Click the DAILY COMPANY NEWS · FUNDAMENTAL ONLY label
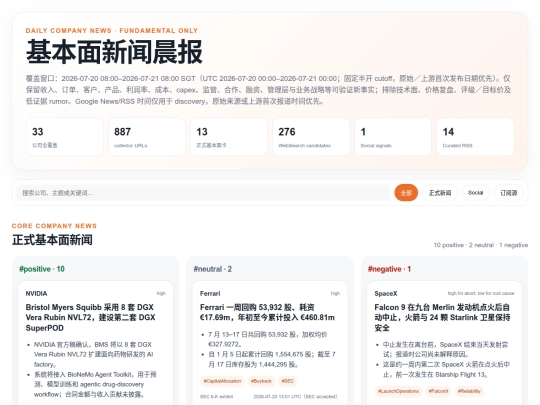This screenshot has height=405, width=540. coord(112,31)
